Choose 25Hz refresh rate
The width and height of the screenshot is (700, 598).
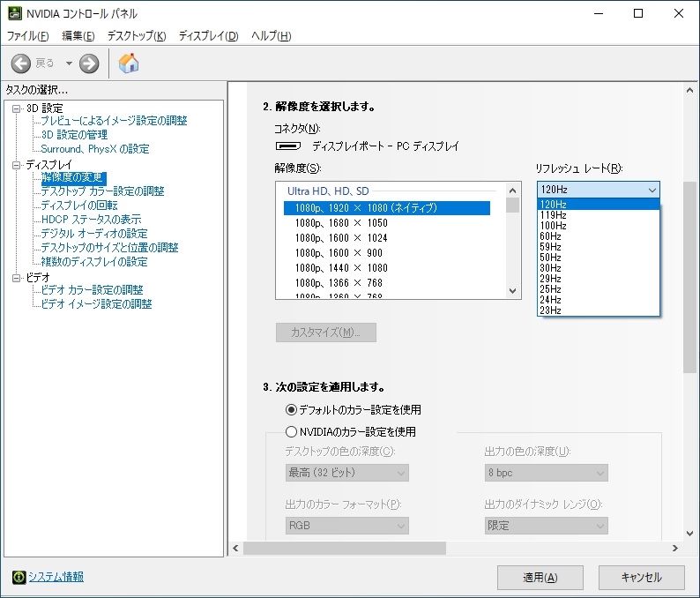click(599, 289)
